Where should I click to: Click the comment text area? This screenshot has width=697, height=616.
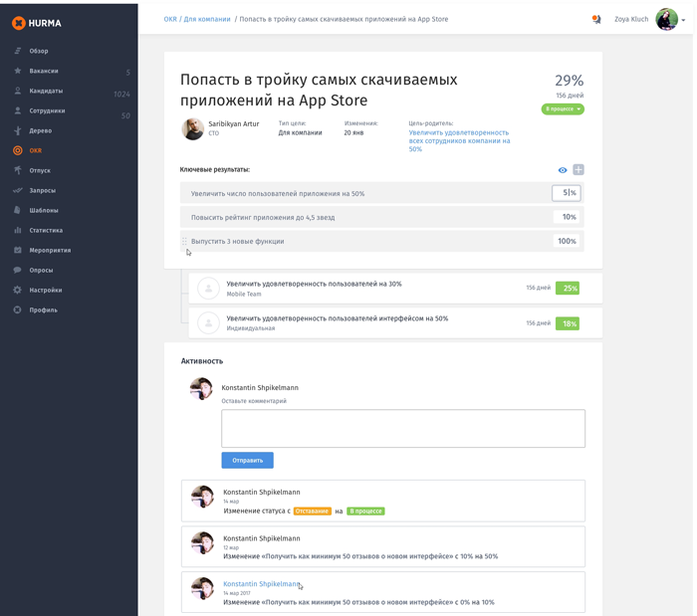(403, 428)
